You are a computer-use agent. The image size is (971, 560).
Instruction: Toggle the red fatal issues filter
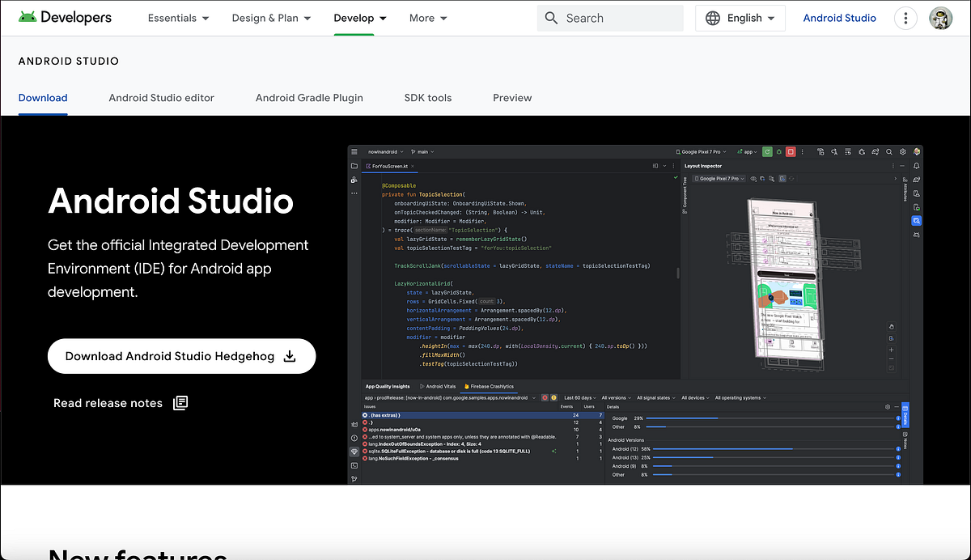tap(545, 398)
